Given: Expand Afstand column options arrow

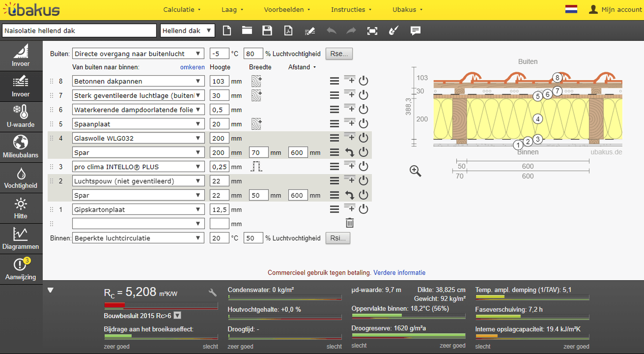Looking at the screenshot, I should pyautogui.click(x=315, y=67).
